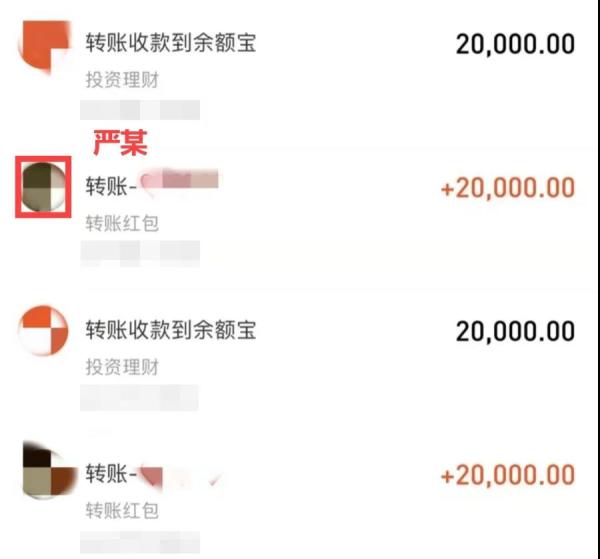Tap the orange Yu'e Bao icon of the topmost entry
Image resolution: width=600 pixels, height=559 pixels.
point(44,46)
